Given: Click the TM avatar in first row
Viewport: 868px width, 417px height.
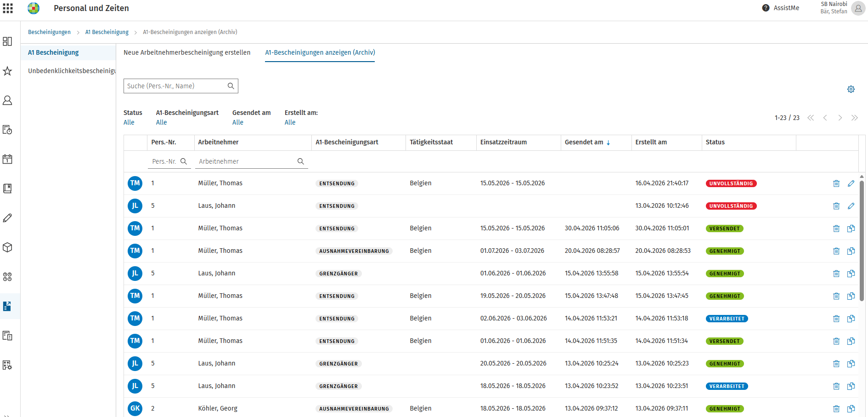Looking at the screenshot, I should click(135, 183).
